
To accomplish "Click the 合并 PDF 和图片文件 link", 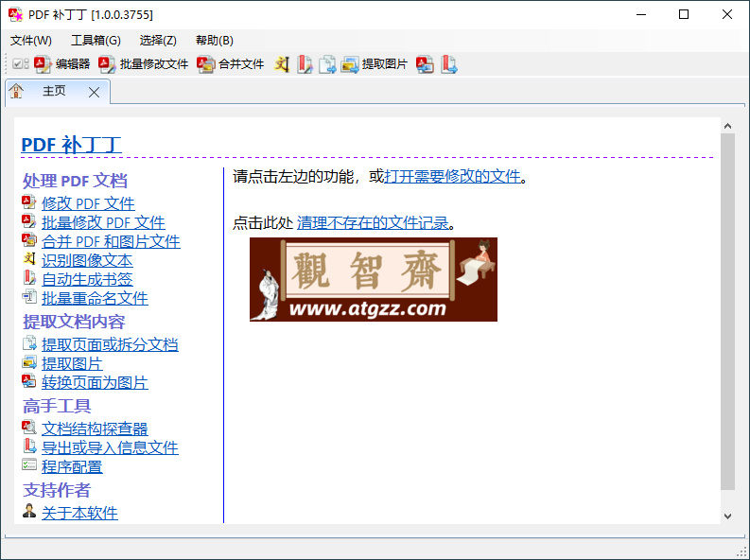I will pyautogui.click(x=111, y=241).
